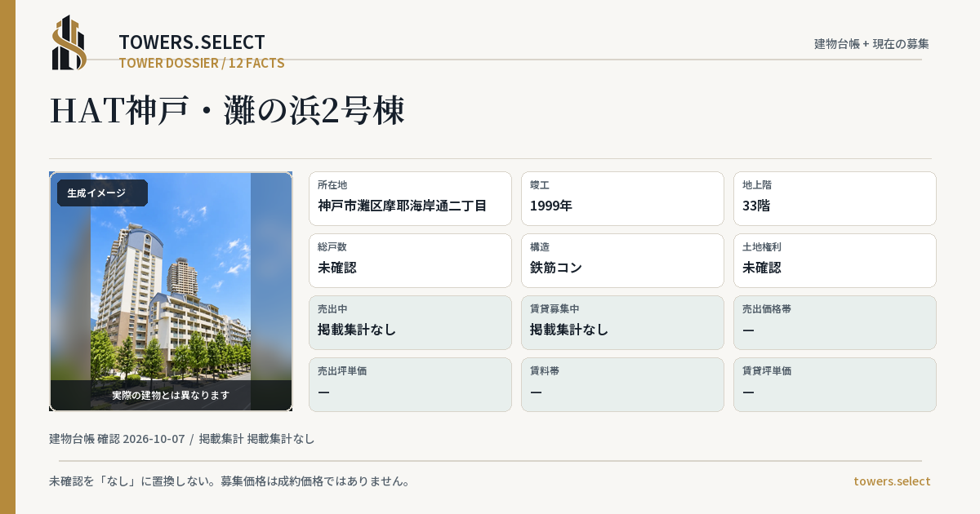Select the 地上階 33階 card
The height and width of the screenshot is (514, 980).
click(x=835, y=198)
